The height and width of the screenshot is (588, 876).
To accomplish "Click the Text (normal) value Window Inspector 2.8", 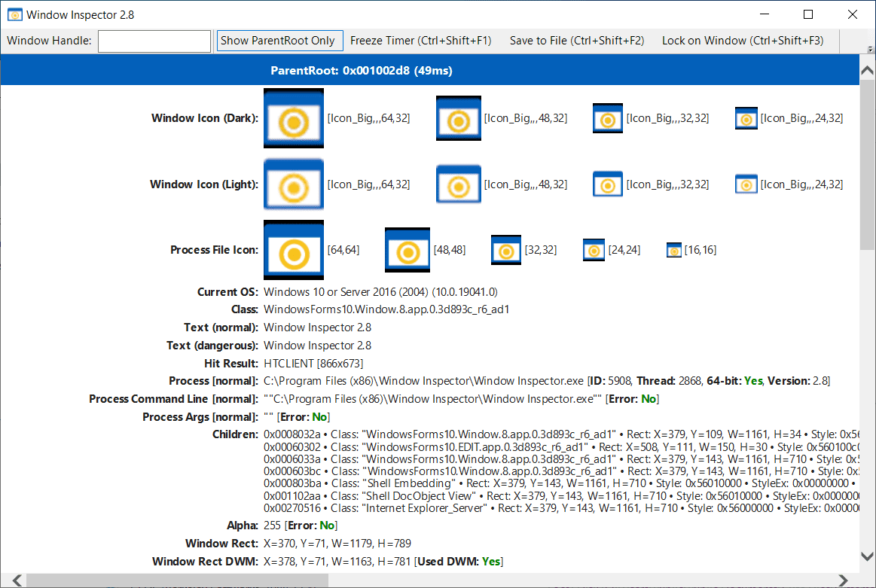I will click(317, 328).
